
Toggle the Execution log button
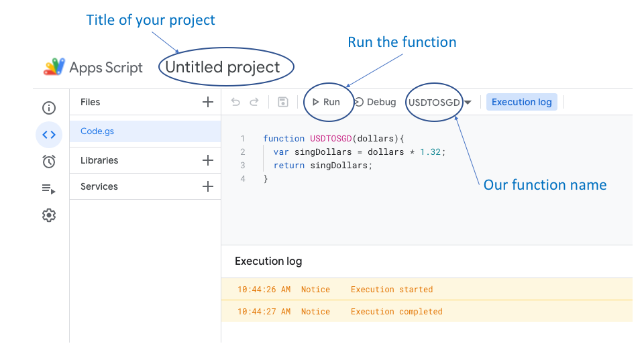(x=521, y=102)
